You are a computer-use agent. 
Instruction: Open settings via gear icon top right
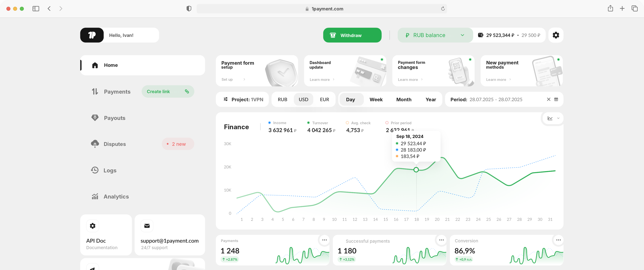[556, 35]
